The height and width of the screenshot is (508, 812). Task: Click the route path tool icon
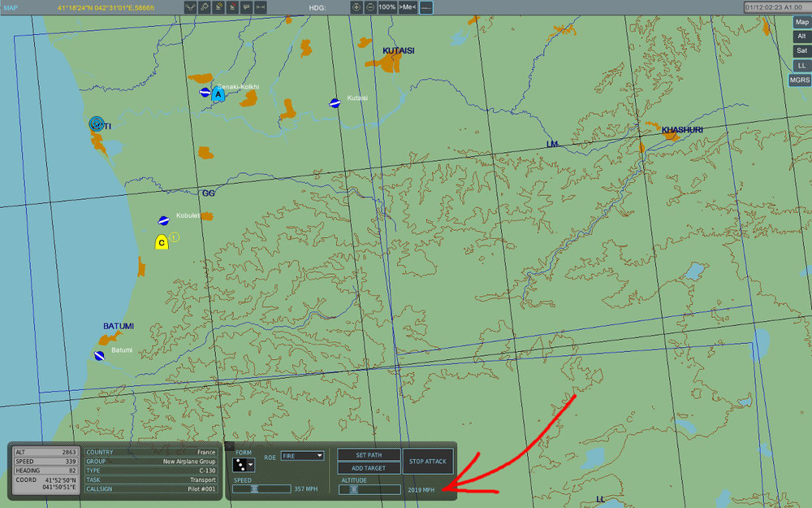(x=190, y=7)
